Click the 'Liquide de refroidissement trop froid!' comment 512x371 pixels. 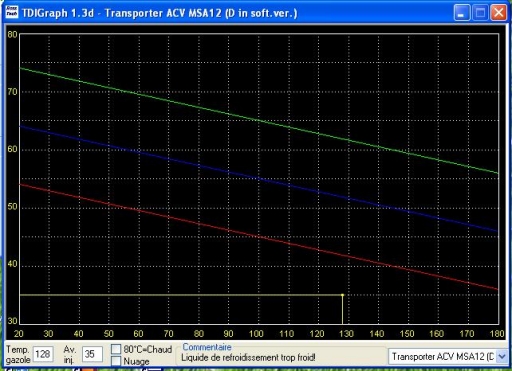click(x=248, y=358)
